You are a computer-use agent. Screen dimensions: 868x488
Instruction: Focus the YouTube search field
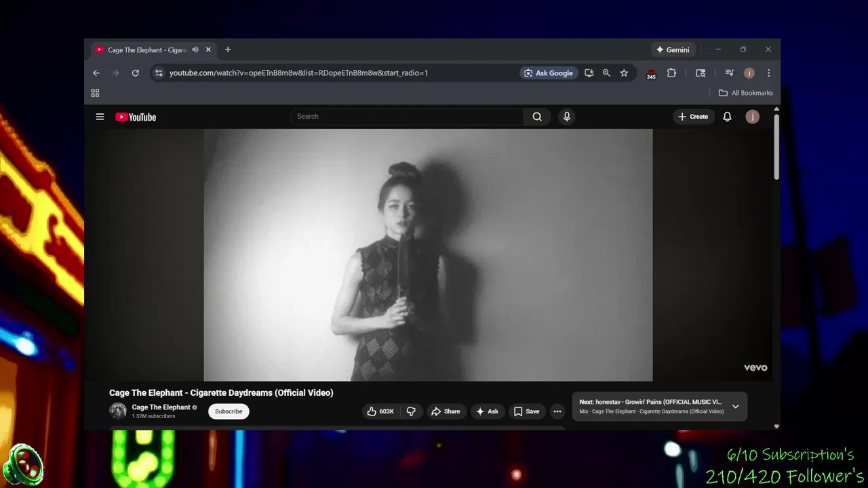pos(407,117)
